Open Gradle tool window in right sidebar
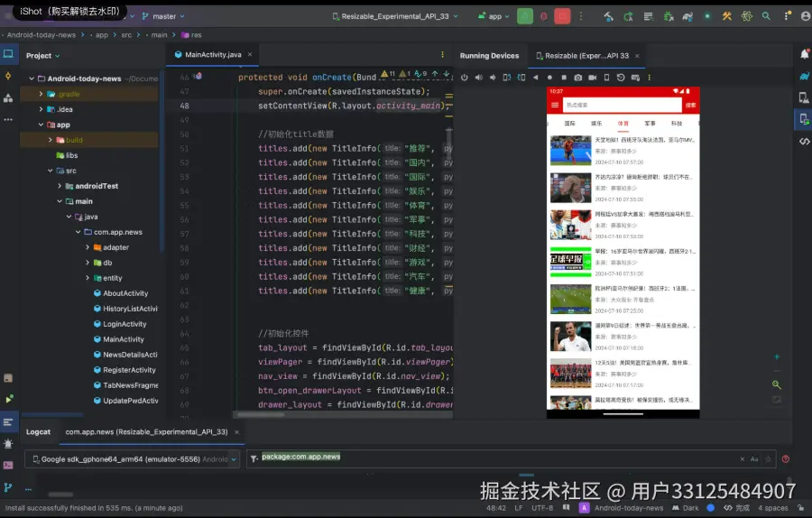 [804, 76]
